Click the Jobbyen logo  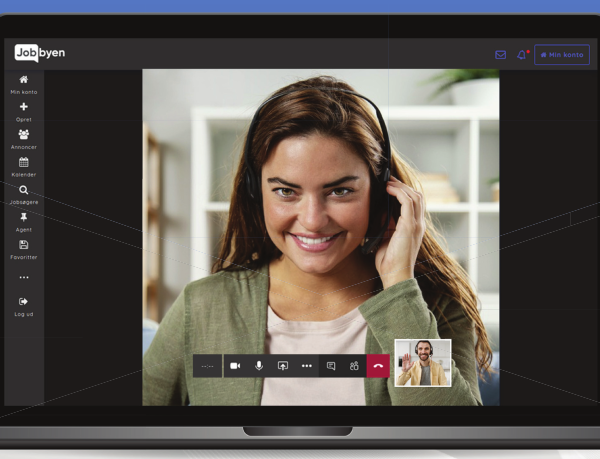pyautogui.click(x=40, y=53)
